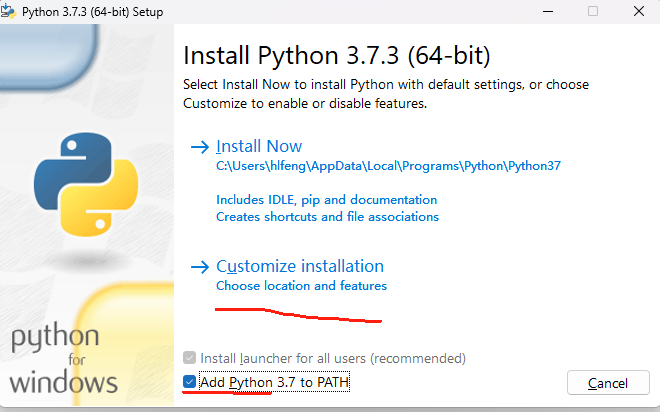Click the maximize window icon
Viewport: 660px width, 412px height.
tap(593, 11)
